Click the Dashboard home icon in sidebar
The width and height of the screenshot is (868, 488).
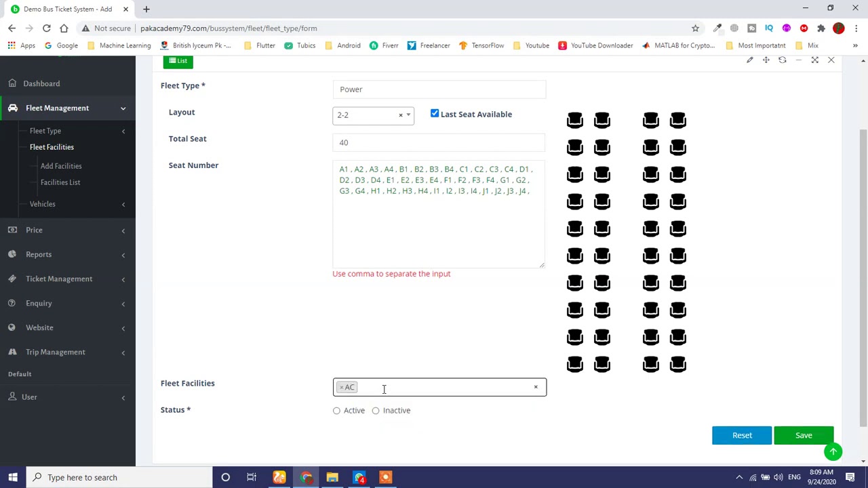click(12, 83)
